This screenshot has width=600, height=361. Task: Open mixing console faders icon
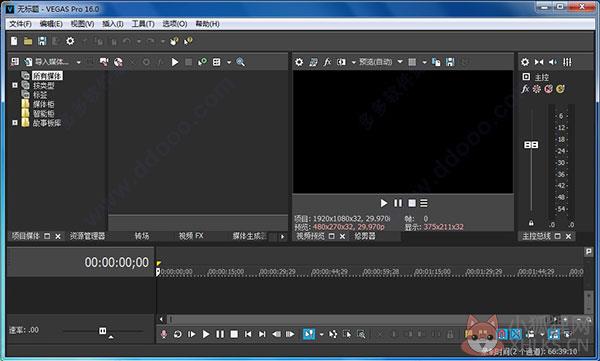pos(567,62)
